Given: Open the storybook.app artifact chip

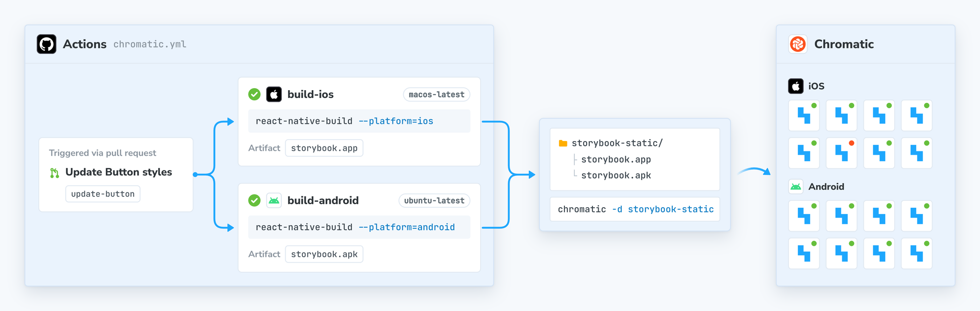Looking at the screenshot, I should (x=324, y=148).
